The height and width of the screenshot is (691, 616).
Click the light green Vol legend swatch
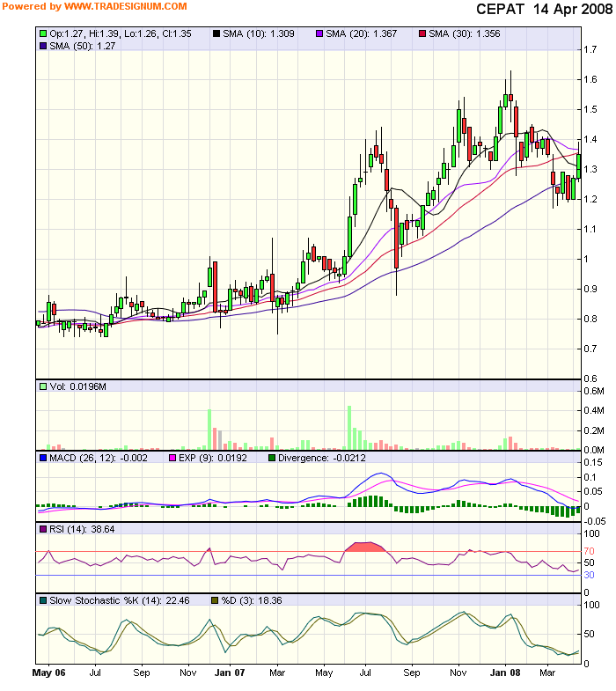point(43,386)
